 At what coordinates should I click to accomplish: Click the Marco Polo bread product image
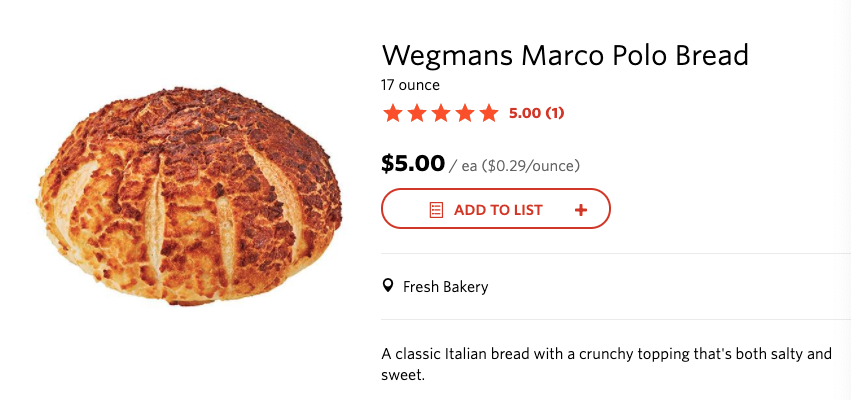[x=189, y=195]
